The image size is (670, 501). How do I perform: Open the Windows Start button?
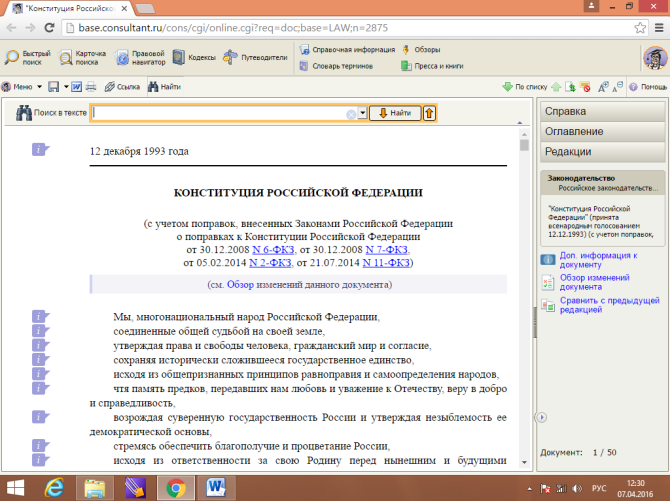click(x=15, y=488)
